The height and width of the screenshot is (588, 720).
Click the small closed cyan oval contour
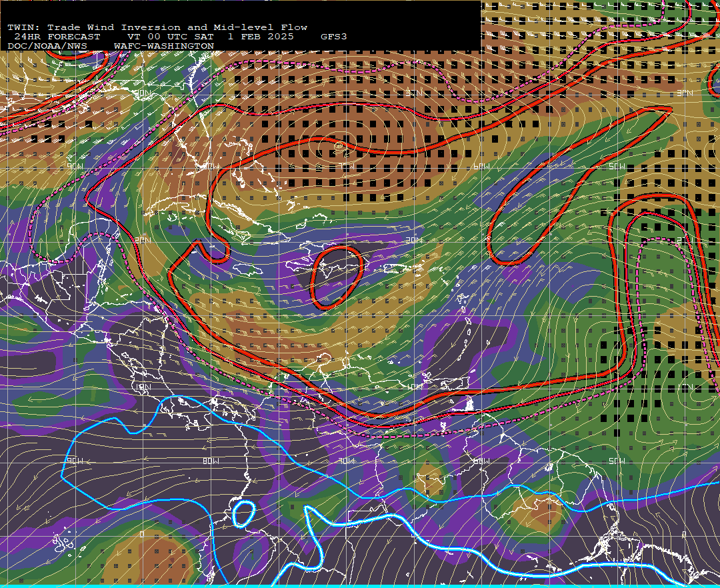[x=243, y=513]
